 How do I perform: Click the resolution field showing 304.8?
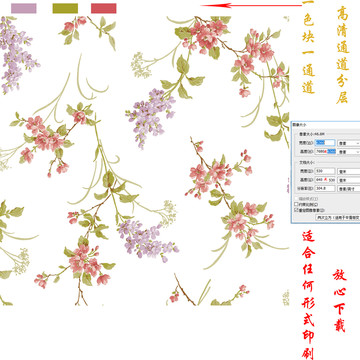coord(325,188)
